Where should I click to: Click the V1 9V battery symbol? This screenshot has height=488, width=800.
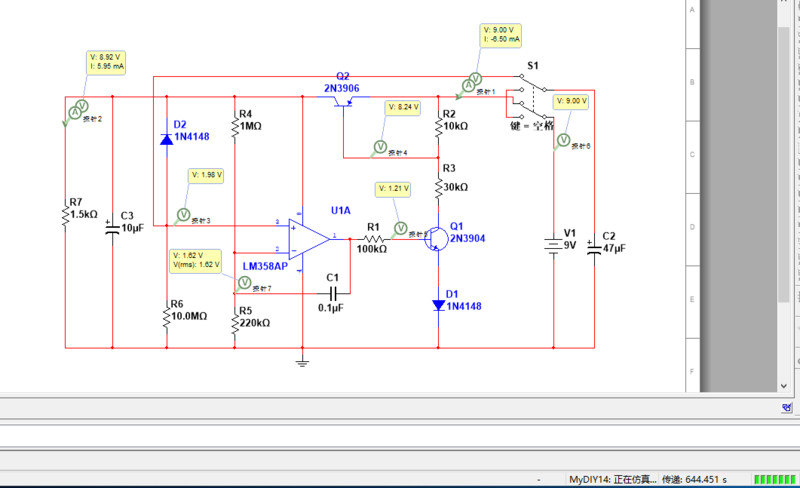pyautogui.click(x=552, y=244)
